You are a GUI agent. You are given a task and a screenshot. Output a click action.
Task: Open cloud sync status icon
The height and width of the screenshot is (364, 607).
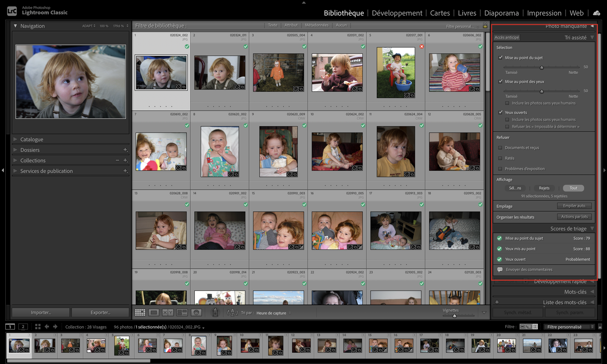pos(596,13)
